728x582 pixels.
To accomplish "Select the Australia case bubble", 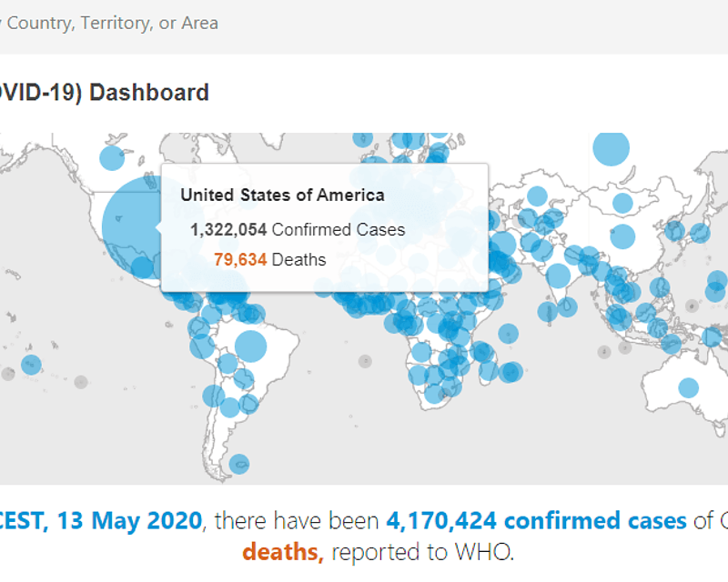I will pyautogui.click(x=689, y=387).
